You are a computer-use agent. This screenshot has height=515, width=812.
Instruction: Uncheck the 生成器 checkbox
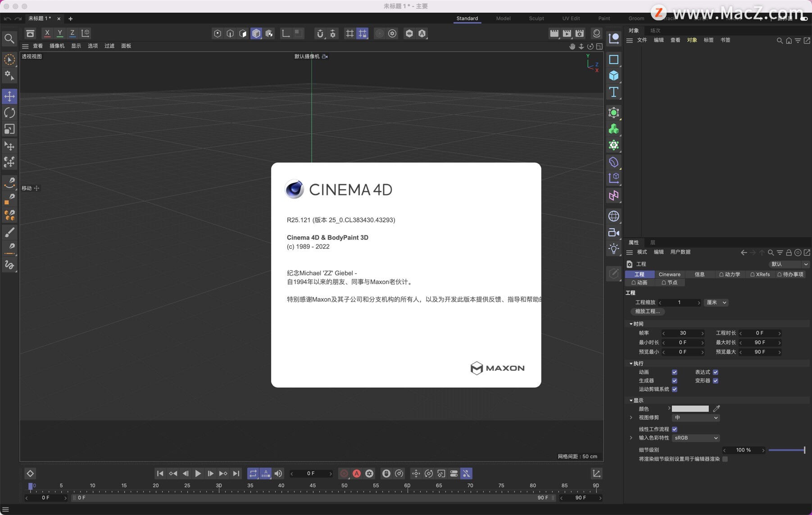pyautogui.click(x=674, y=381)
